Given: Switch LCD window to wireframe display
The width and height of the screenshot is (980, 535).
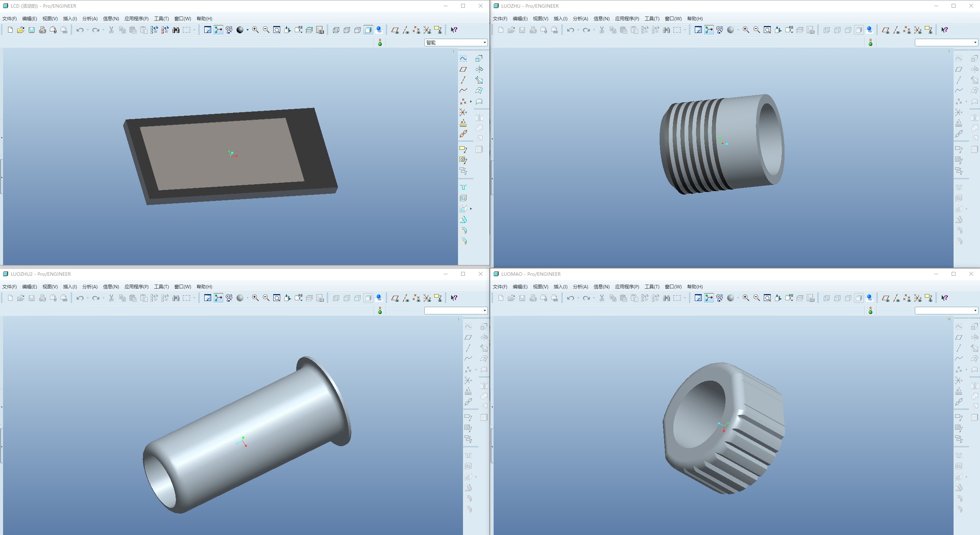Looking at the screenshot, I should (x=336, y=30).
